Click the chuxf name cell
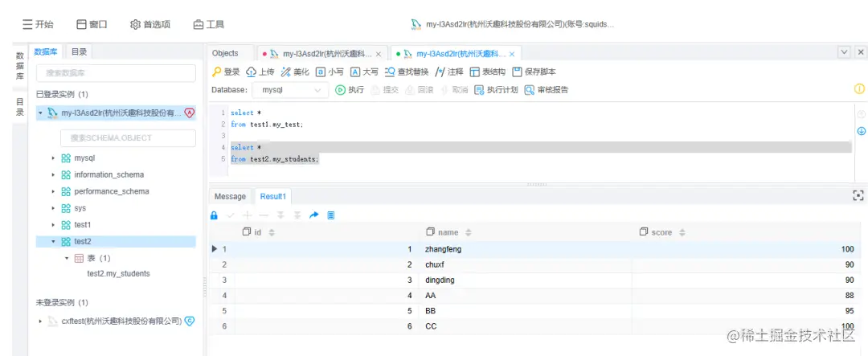The width and height of the screenshot is (868, 356). (526, 264)
